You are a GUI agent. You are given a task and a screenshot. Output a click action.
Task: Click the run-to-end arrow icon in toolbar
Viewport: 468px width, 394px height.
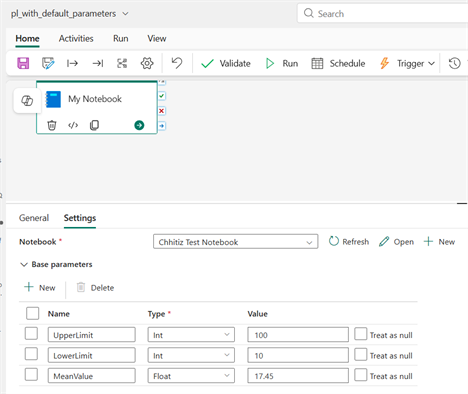pos(98,63)
